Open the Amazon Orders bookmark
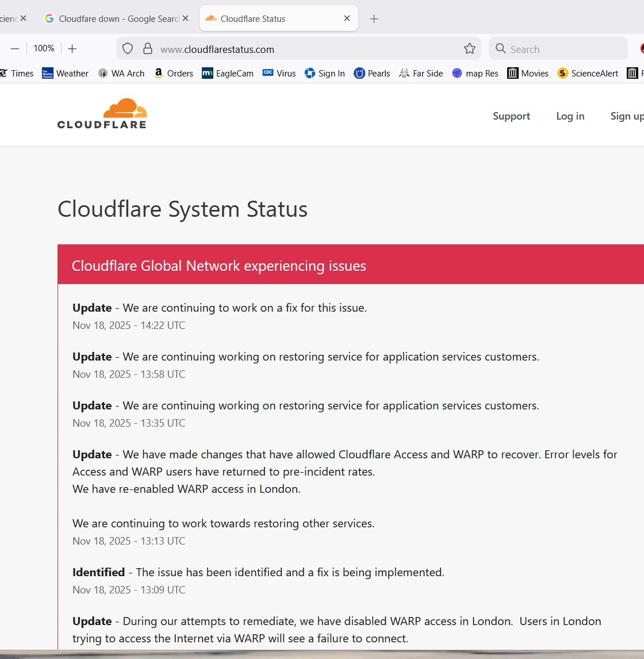 click(x=174, y=73)
